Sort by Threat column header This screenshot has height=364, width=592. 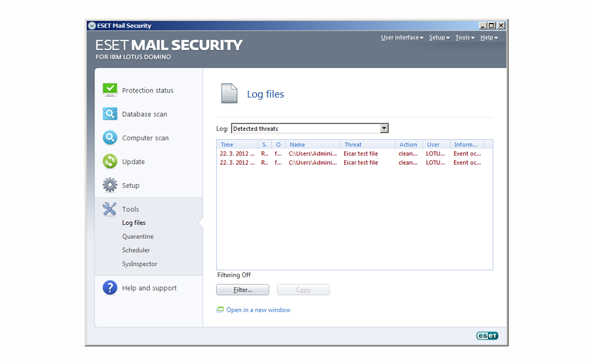pyautogui.click(x=368, y=144)
